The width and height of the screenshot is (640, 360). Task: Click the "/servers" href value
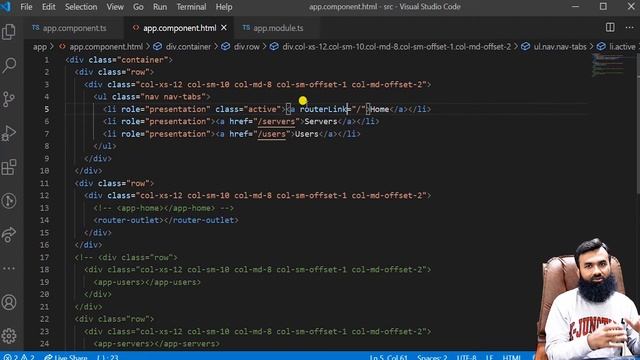[x=276, y=122]
